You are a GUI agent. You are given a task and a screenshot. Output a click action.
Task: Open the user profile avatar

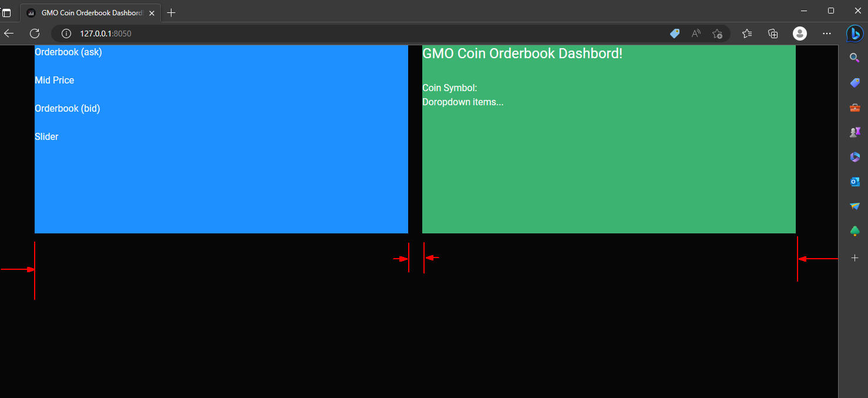click(x=800, y=34)
